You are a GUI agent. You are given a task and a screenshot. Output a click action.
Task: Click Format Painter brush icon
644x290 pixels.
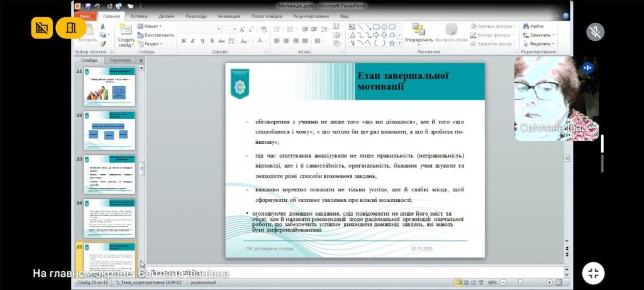click(x=103, y=44)
